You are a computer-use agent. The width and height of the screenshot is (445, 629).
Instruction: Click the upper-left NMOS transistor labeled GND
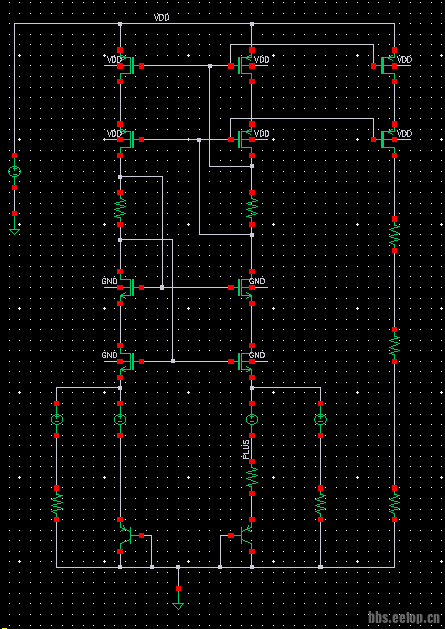coord(126,287)
